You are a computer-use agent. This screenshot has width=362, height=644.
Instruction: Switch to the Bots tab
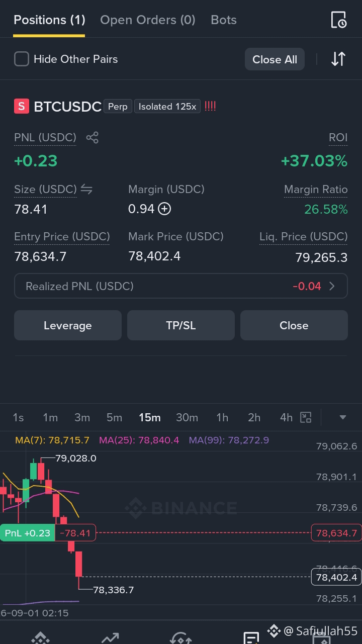pos(224,20)
